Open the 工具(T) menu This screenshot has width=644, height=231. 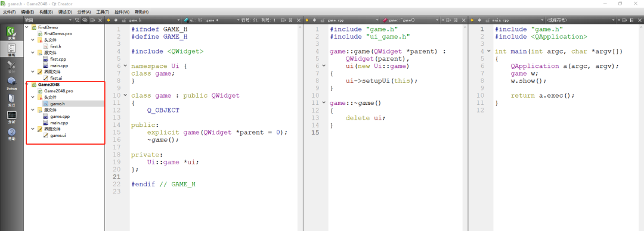(x=103, y=12)
